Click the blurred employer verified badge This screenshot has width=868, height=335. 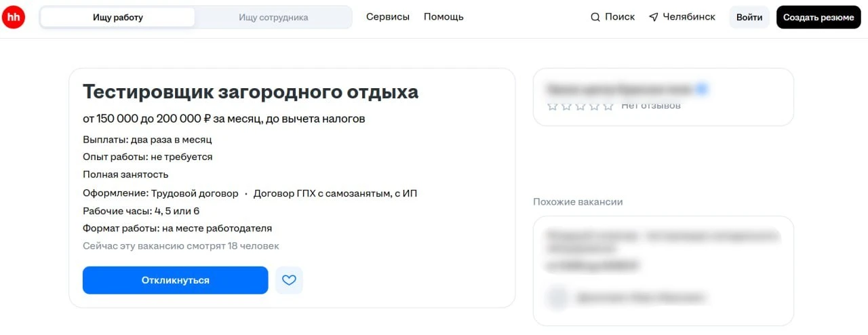pyautogui.click(x=703, y=89)
